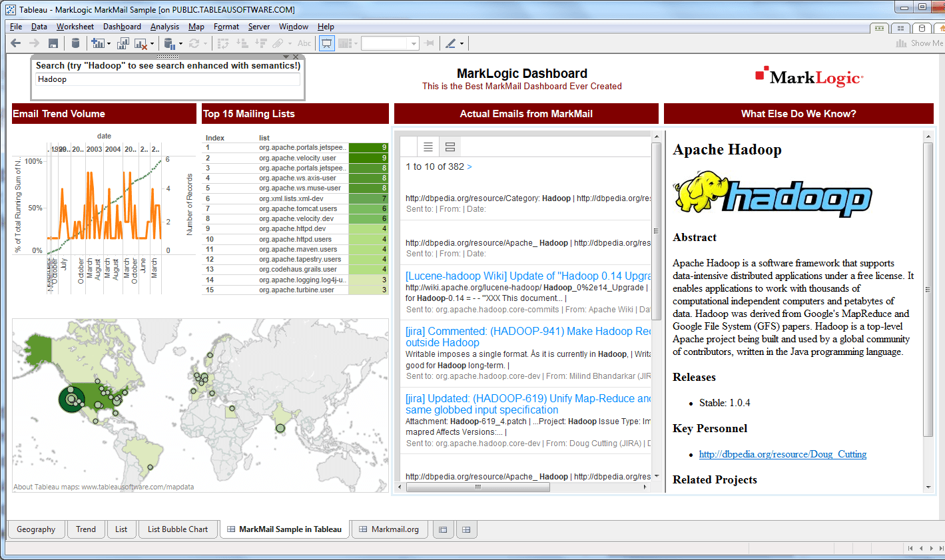The height and width of the screenshot is (560, 945).
Task: Click the Swap rows and columns icon
Action: click(x=223, y=43)
